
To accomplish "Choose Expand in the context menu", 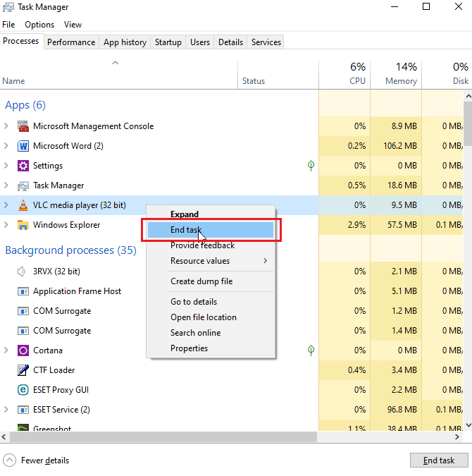I will point(211,214).
